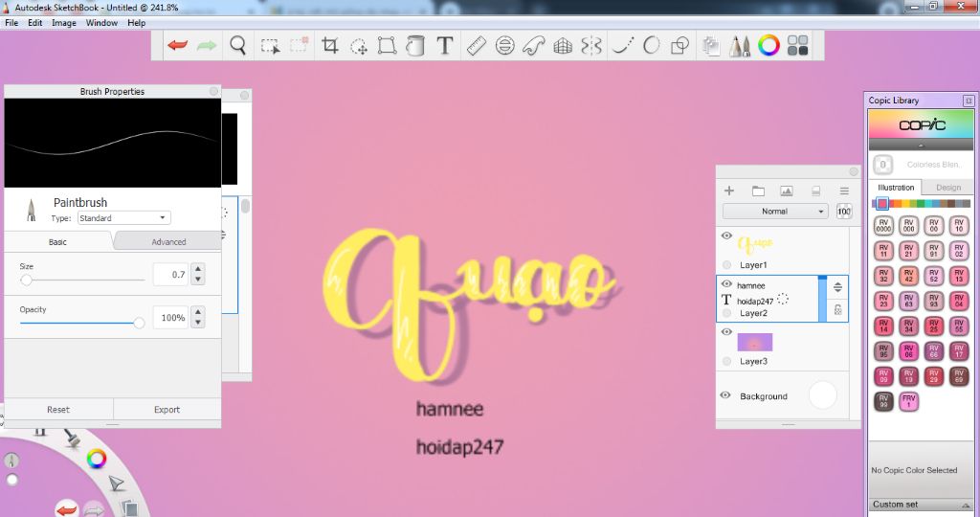980x517 pixels.
Task: Increase brush Size with up arrow
Action: (198, 269)
